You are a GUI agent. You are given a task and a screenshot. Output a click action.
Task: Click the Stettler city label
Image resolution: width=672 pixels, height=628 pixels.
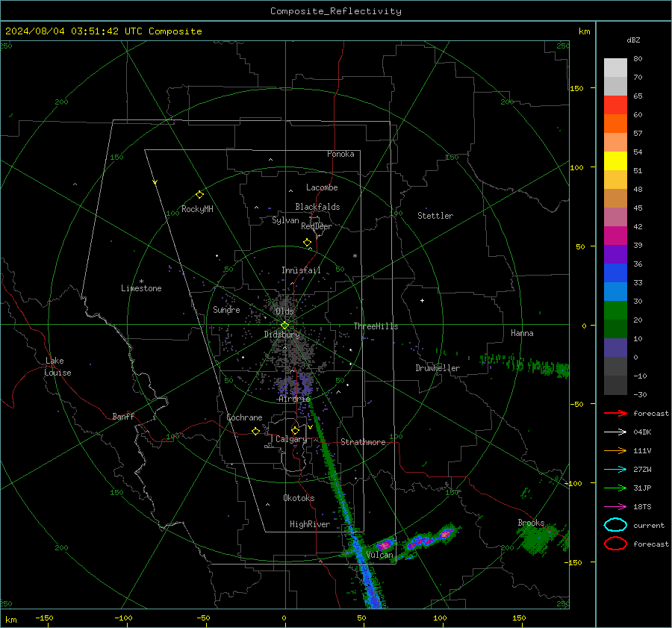click(x=435, y=216)
